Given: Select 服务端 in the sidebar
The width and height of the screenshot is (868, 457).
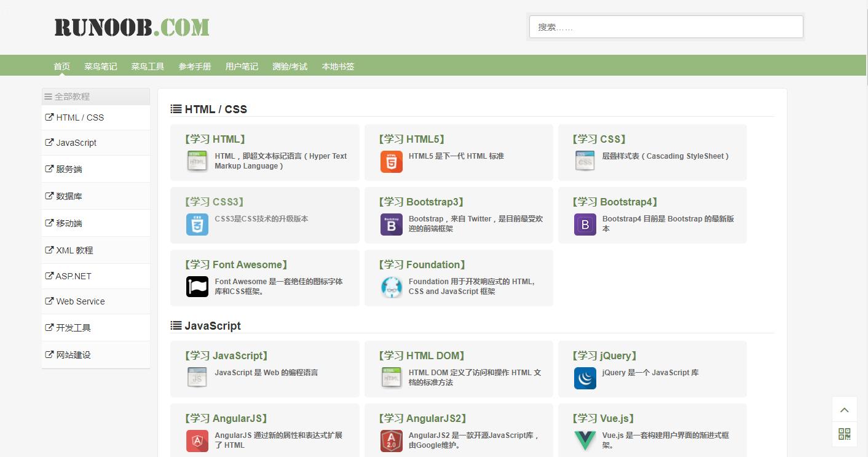Looking at the screenshot, I should point(96,169).
